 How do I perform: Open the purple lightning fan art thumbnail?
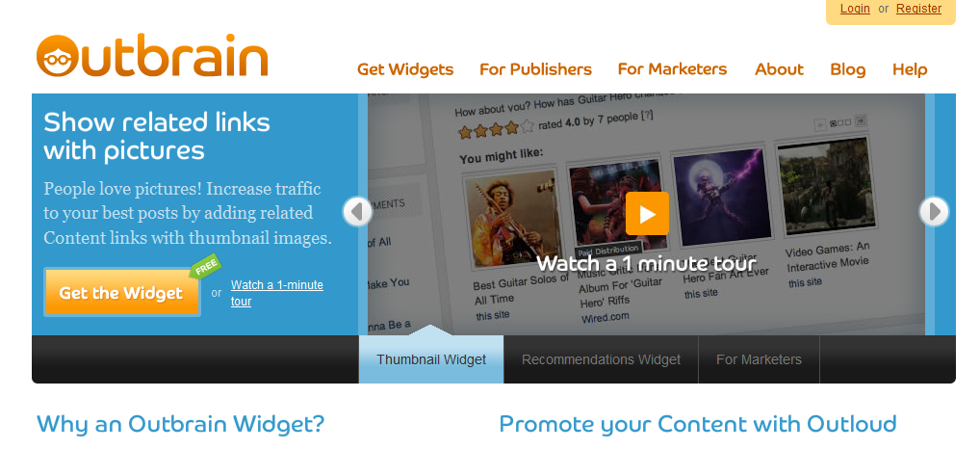[719, 197]
